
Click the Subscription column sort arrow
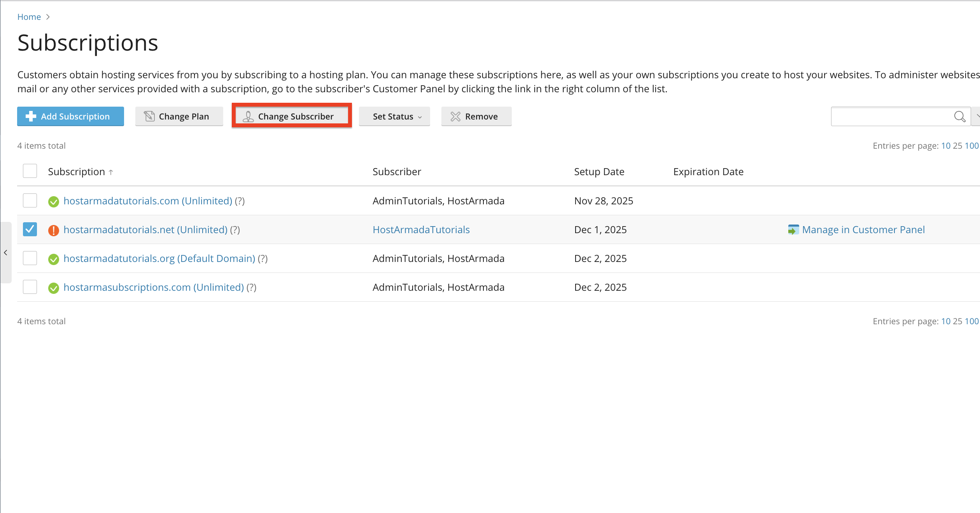(111, 172)
